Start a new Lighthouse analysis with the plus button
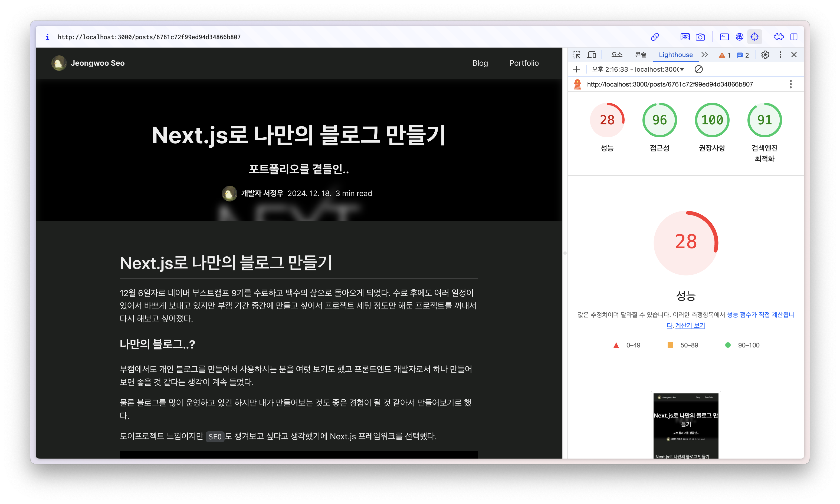The height and width of the screenshot is (504, 840). (x=576, y=69)
